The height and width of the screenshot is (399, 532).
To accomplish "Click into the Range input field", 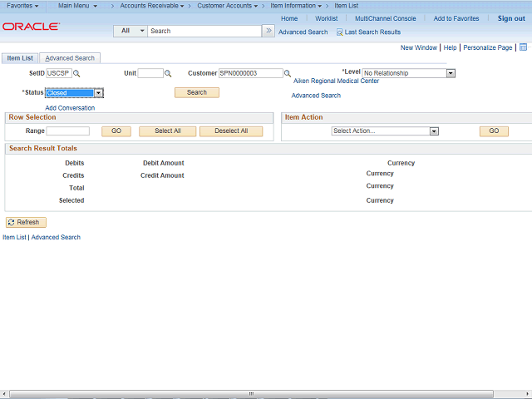I will 68,131.
